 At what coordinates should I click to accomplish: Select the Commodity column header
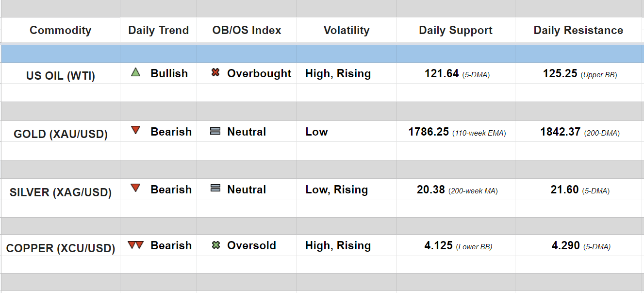tap(60, 30)
